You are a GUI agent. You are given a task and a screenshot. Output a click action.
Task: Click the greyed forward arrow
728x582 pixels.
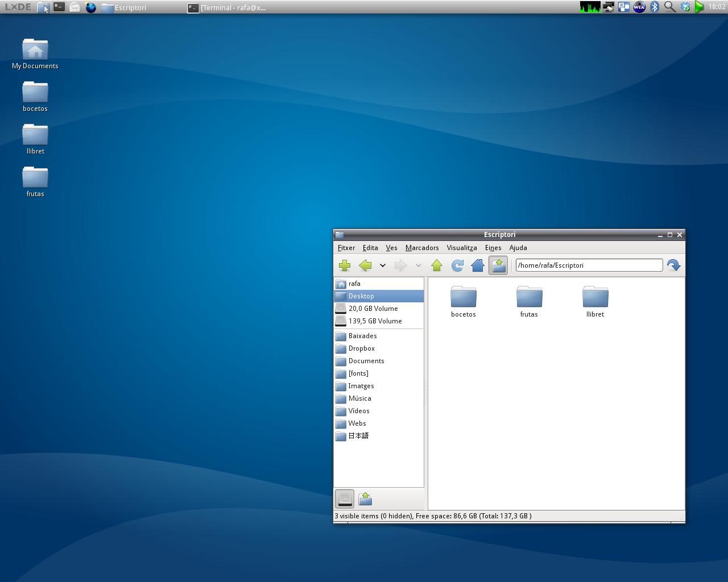400,265
